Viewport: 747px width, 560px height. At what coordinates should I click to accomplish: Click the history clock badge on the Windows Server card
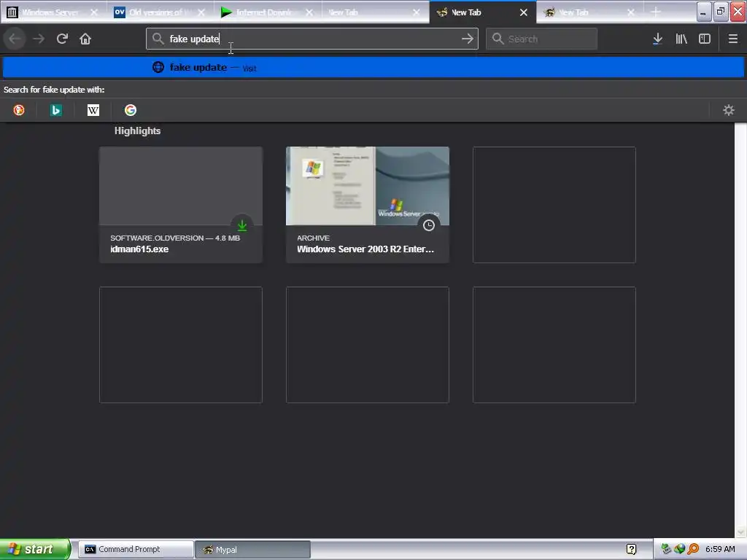click(429, 225)
